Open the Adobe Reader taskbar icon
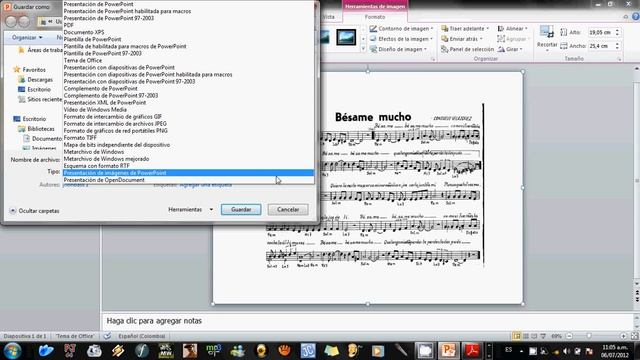Image resolution: width=640 pixels, height=360 pixels. click(x=472, y=351)
